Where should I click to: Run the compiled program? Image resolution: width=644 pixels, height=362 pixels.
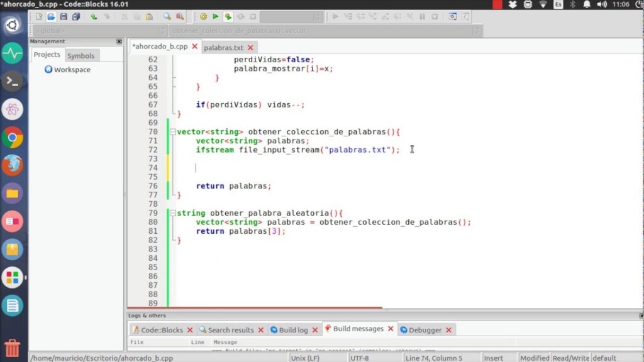point(215,18)
